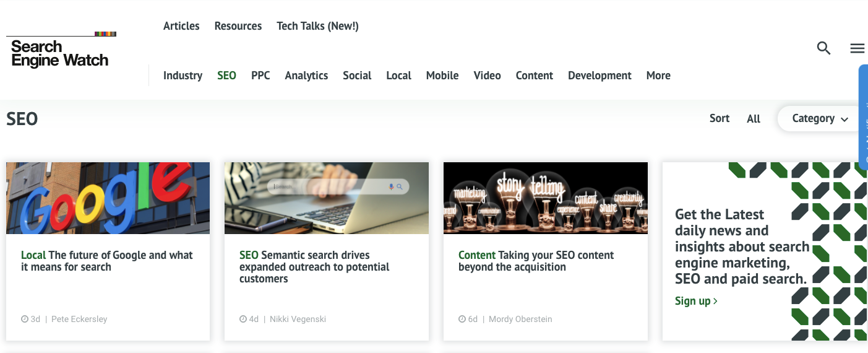Open the Articles menu item

click(181, 26)
